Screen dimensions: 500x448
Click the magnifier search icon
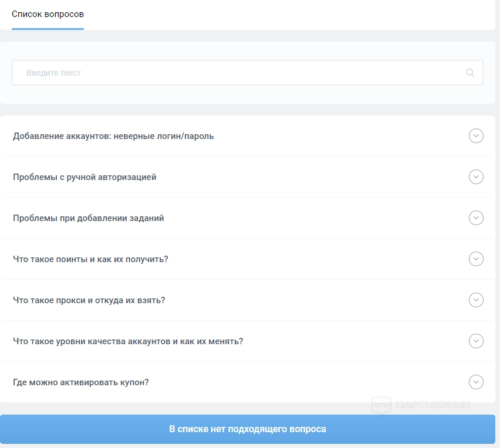[470, 73]
